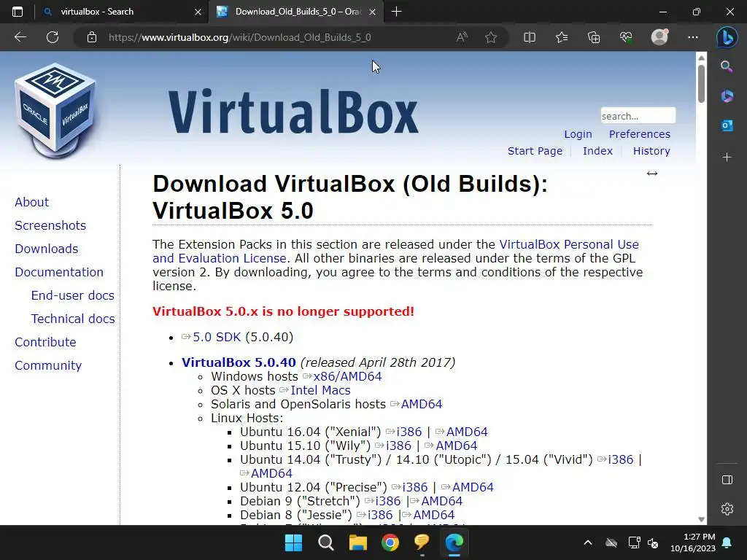Open the Index link
Screen dimensions: 747x560
pos(597,151)
